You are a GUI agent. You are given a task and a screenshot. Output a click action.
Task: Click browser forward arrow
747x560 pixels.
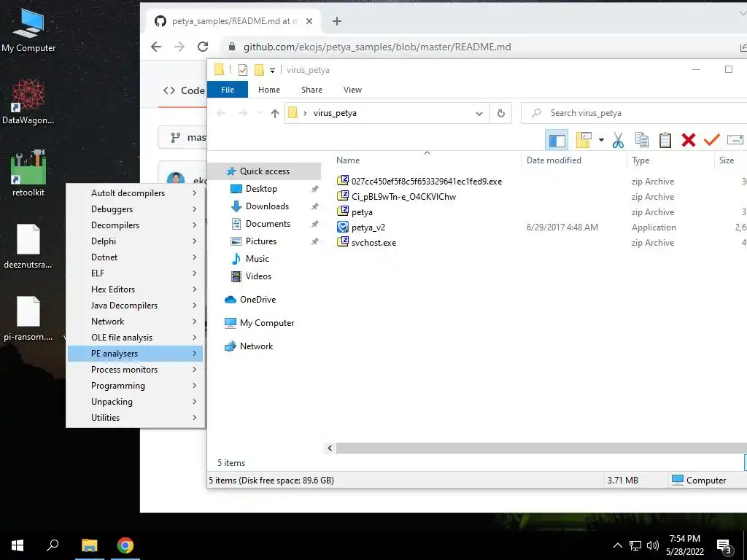[179, 47]
